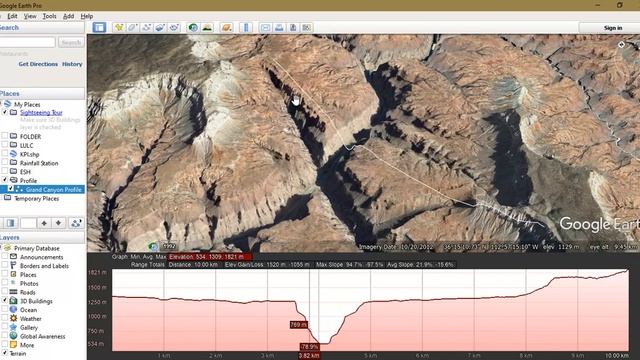Collapse the Places panel header
Viewport: 640px width, 360px height.
(42, 93)
